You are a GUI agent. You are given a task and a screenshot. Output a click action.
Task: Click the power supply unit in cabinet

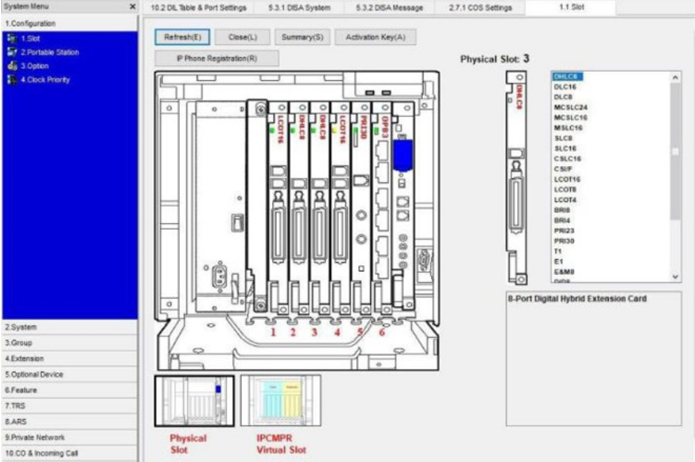220,206
